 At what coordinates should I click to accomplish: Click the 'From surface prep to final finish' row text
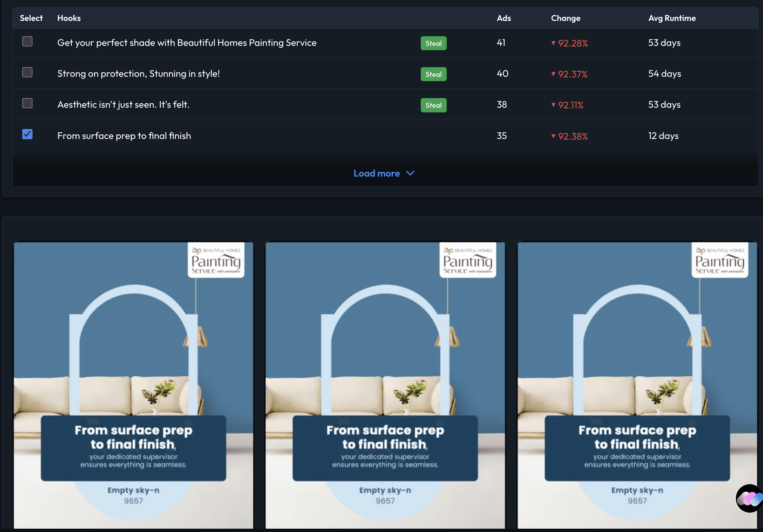tap(124, 136)
